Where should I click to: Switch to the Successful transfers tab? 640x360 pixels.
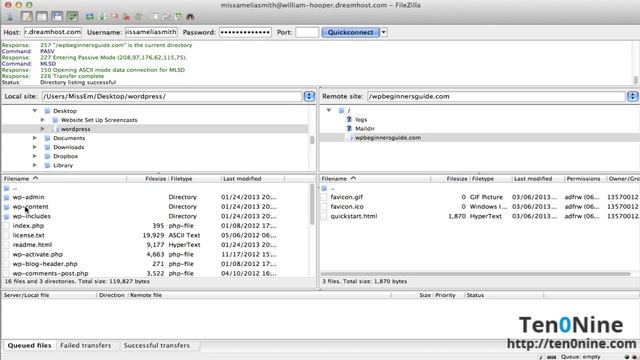[157, 345]
